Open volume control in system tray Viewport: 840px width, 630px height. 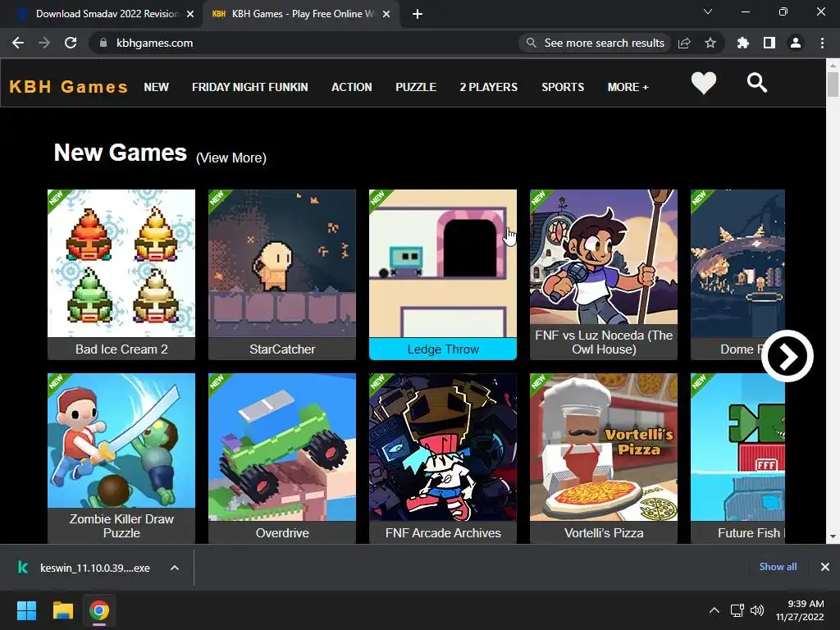[757, 610]
